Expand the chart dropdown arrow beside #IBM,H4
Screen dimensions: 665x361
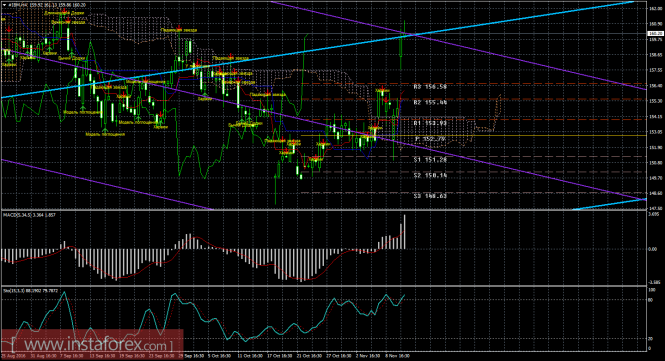[x=5, y=5]
